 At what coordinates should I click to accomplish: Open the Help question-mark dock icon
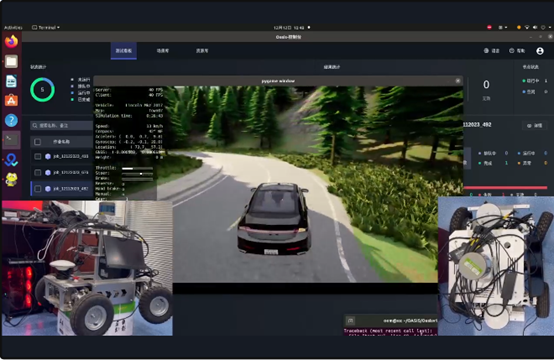pos(11,120)
